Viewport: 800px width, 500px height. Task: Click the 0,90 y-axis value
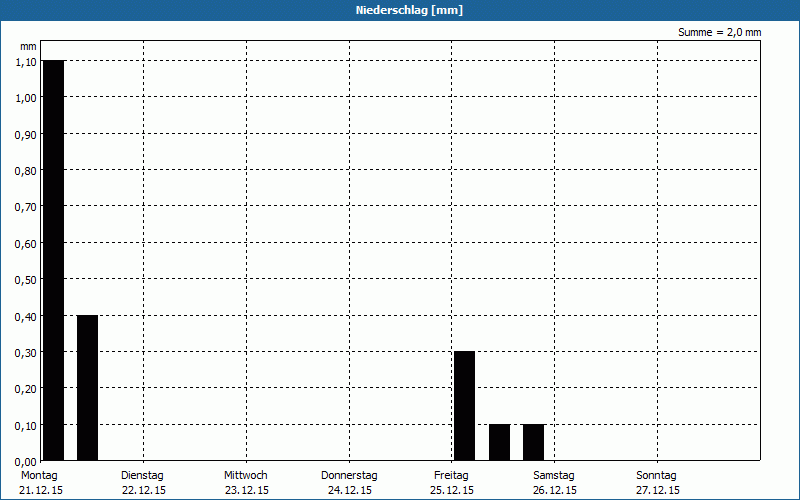pyautogui.click(x=26, y=135)
